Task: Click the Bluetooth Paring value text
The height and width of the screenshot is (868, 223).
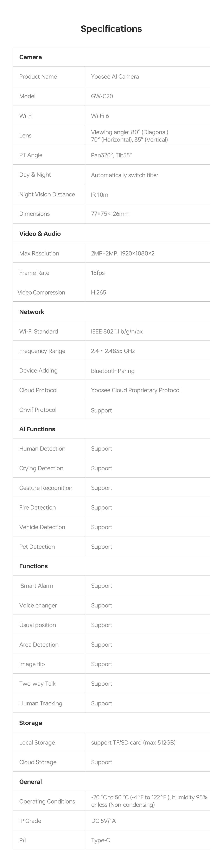Action: coord(113,371)
